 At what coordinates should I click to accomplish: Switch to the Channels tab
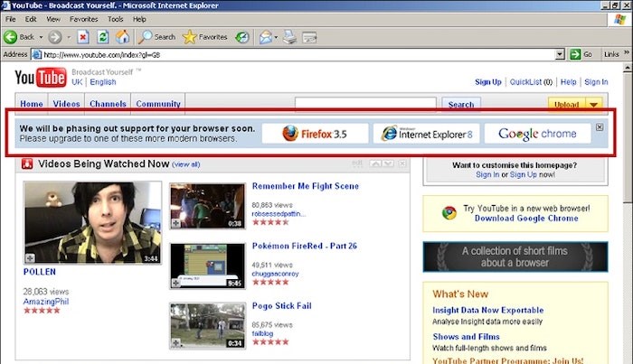coord(108,104)
